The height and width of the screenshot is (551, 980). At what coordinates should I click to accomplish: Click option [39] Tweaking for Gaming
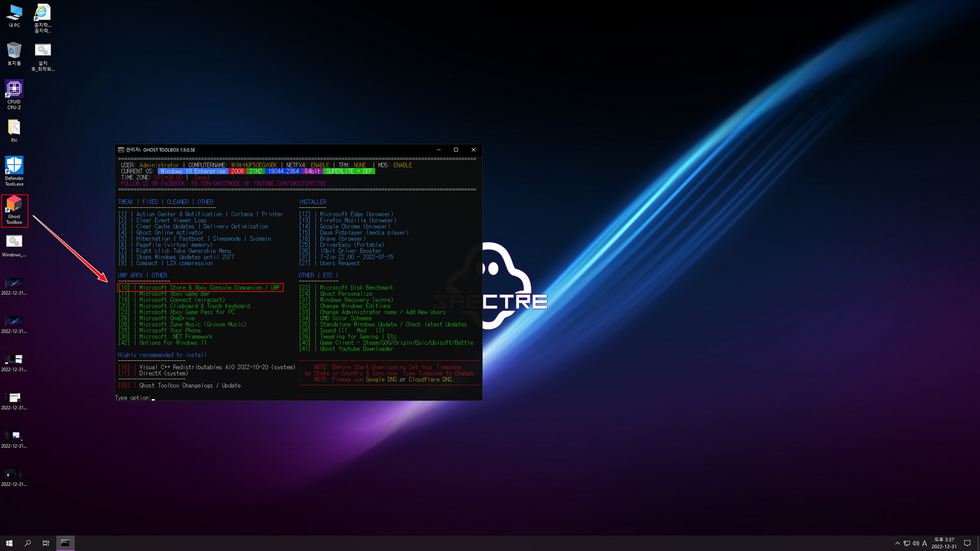tap(347, 337)
